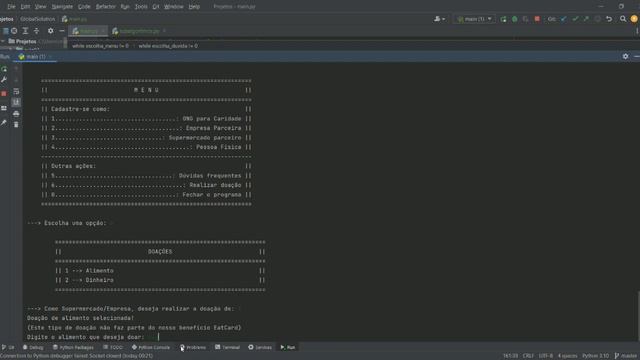Open the Debug tool window button
This screenshot has width=640, height=360.
33,347
